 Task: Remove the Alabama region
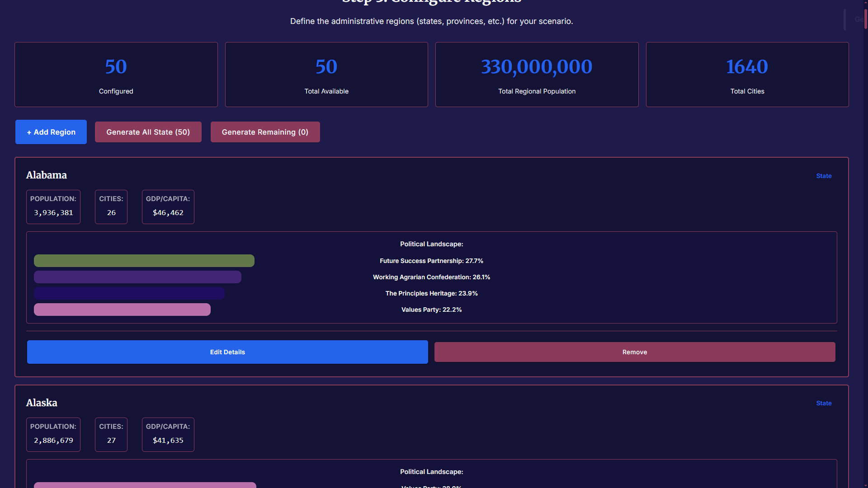pos(634,352)
